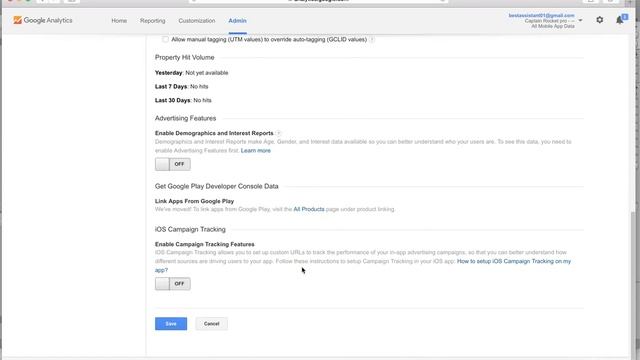Open the Reporting tab
Screen dimensions: 640x360
tap(153, 20)
